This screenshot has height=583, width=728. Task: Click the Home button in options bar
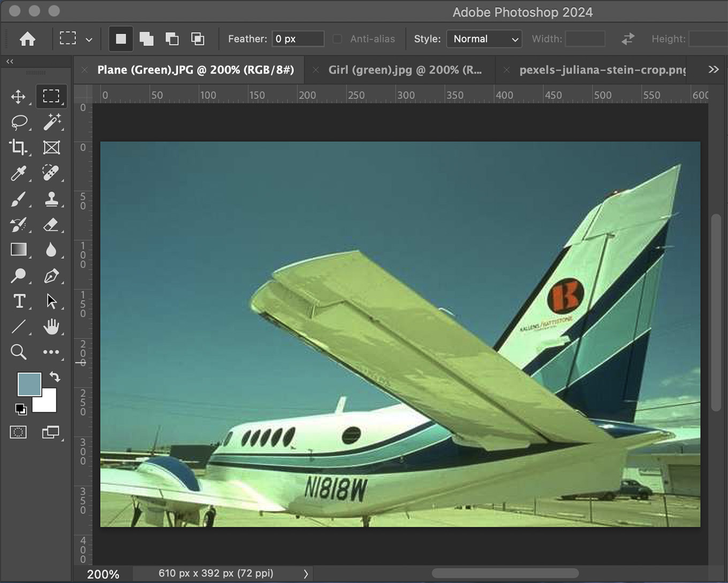27,39
